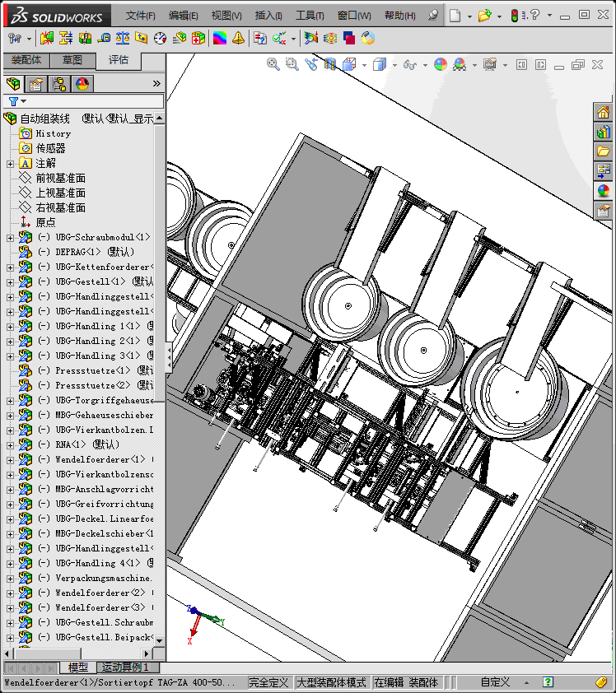Click the yellow warning Check icon

pyautogui.click(x=238, y=39)
